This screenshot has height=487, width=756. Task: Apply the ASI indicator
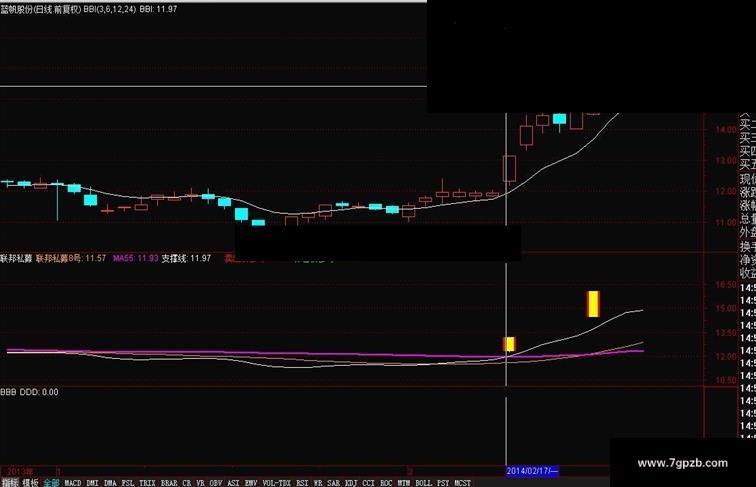(x=233, y=483)
